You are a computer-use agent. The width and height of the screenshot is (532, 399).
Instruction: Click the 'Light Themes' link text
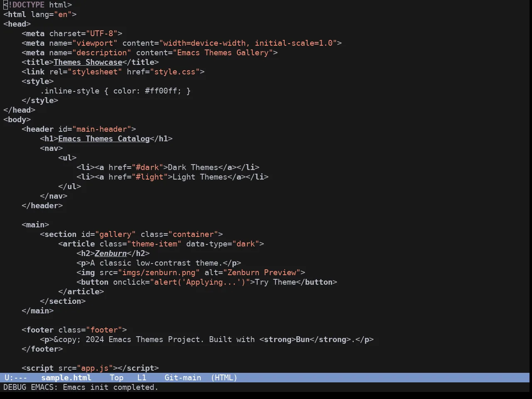[x=200, y=177]
